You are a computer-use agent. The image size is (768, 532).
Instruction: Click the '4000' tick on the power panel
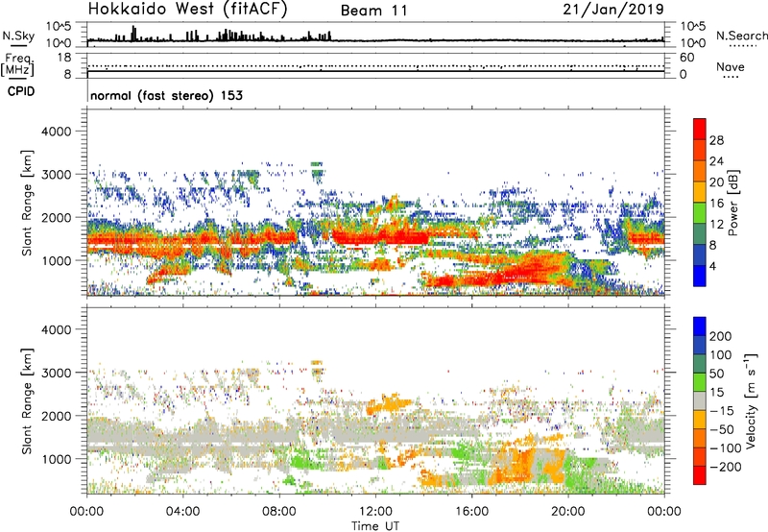(x=56, y=132)
